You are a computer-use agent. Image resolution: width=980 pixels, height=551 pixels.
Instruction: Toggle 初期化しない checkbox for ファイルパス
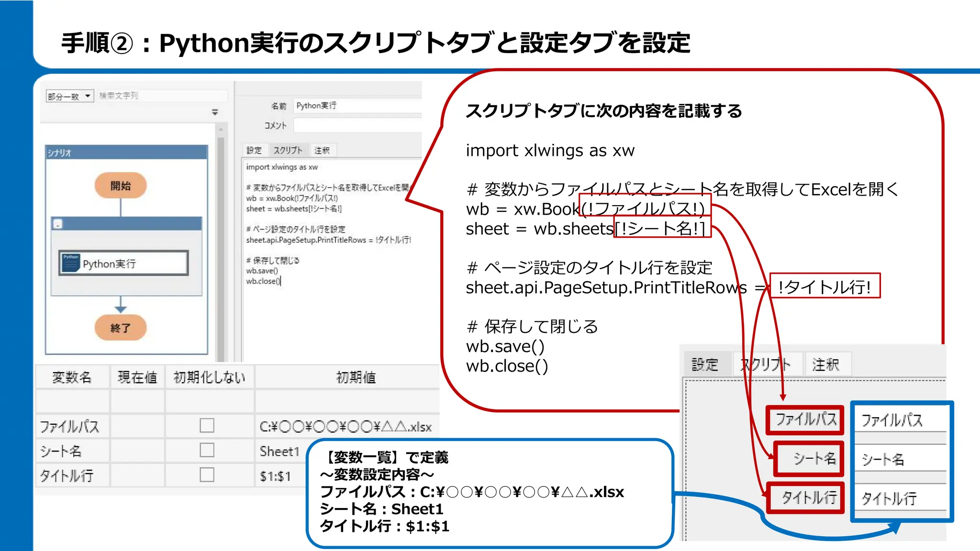tap(207, 425)
